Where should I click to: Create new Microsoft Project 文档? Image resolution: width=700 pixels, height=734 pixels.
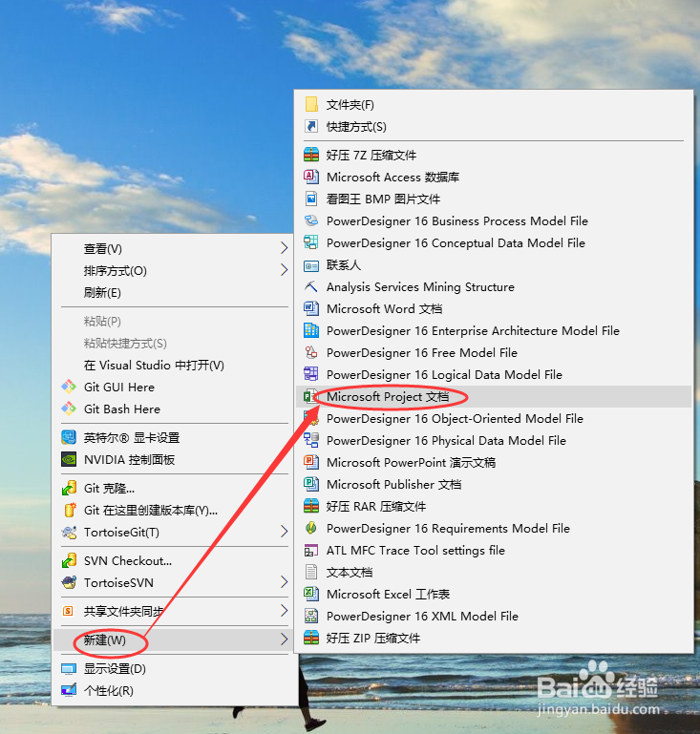coord(494,396)
